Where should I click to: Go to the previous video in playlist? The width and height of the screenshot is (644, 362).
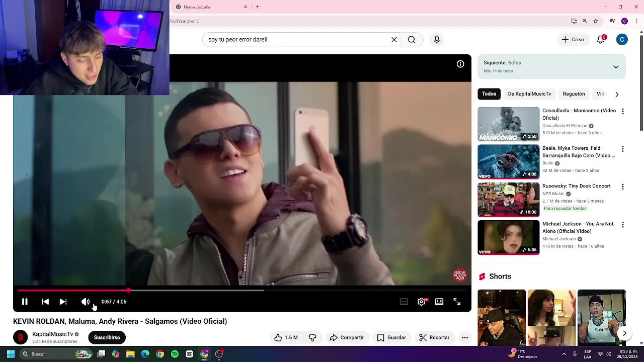pyautogui.click(x=45, y=302)
